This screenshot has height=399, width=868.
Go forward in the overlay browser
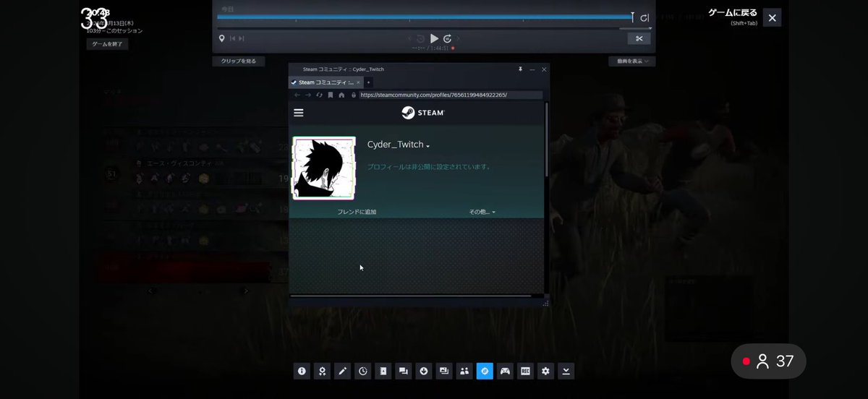308,95
